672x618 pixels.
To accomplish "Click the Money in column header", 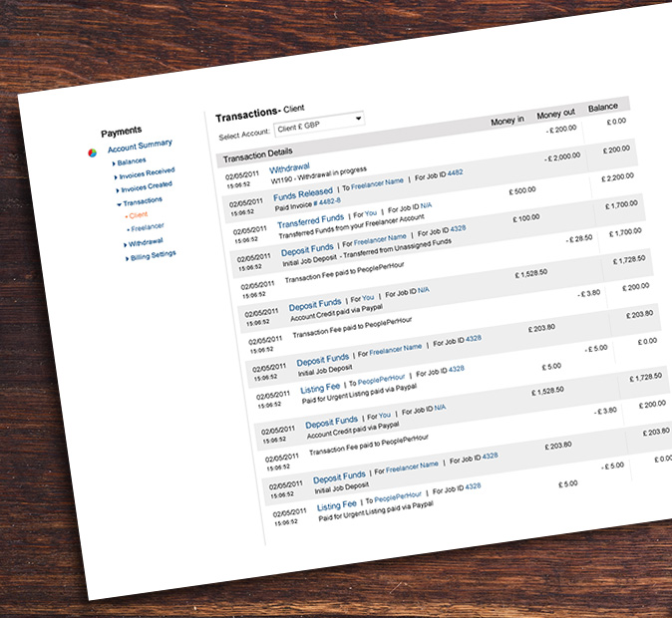I will click(x=507, y=122).
